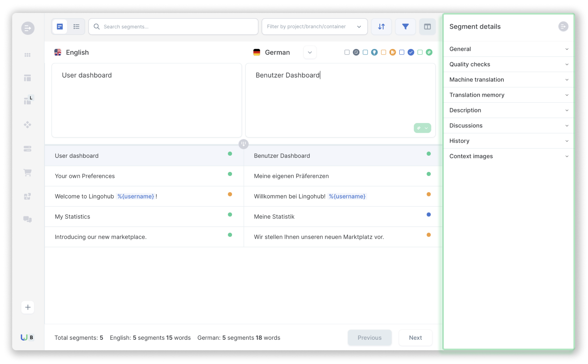Open the four-diamond components icon in sidebar

click(28, 125)
